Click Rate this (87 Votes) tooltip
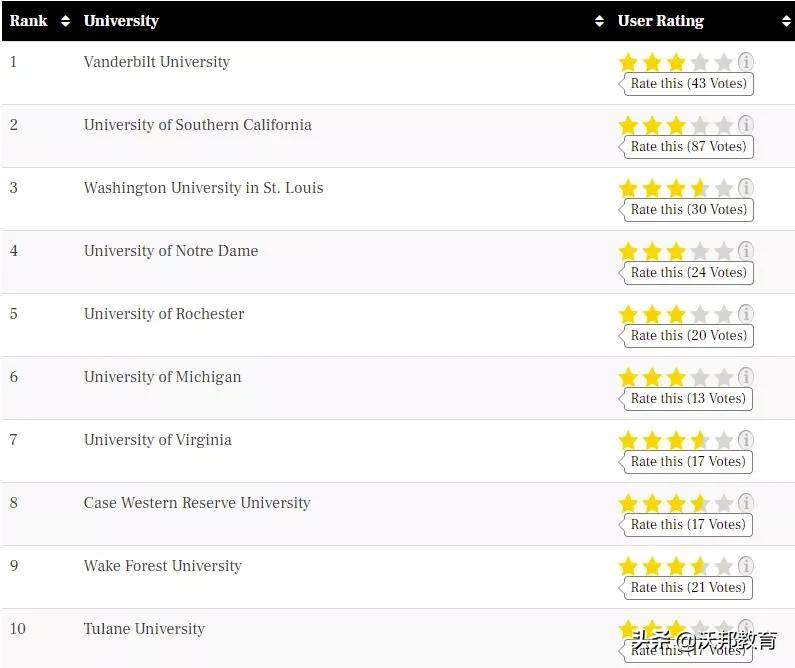Viewport: 795px width, 668px height. click(688, 147)
